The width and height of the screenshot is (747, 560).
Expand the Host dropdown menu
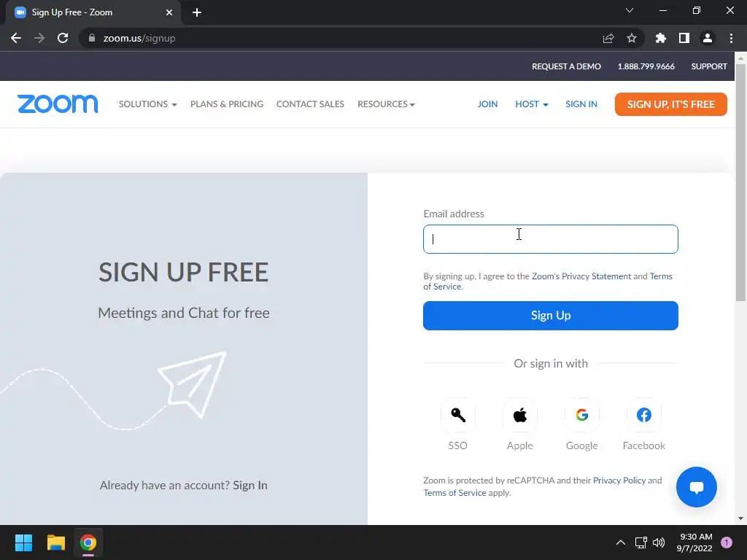pyautogui.click(x=532, y=104)
